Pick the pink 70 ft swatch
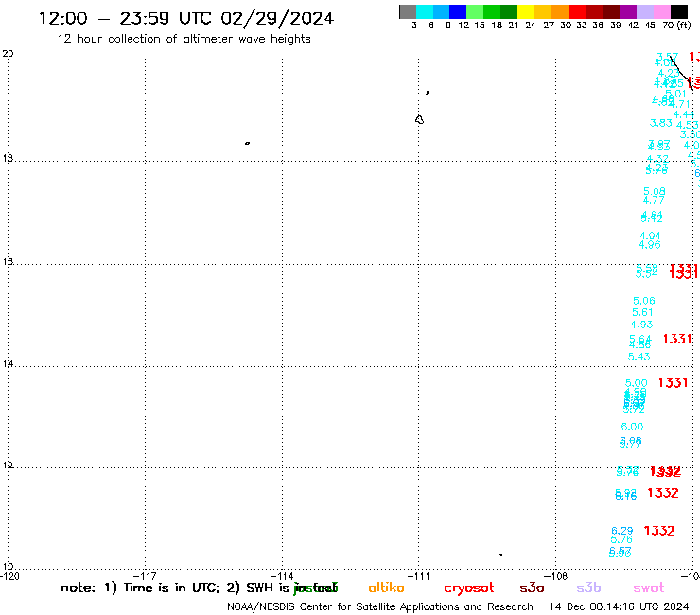Screen dimensions: 700x615 [661, 11]
